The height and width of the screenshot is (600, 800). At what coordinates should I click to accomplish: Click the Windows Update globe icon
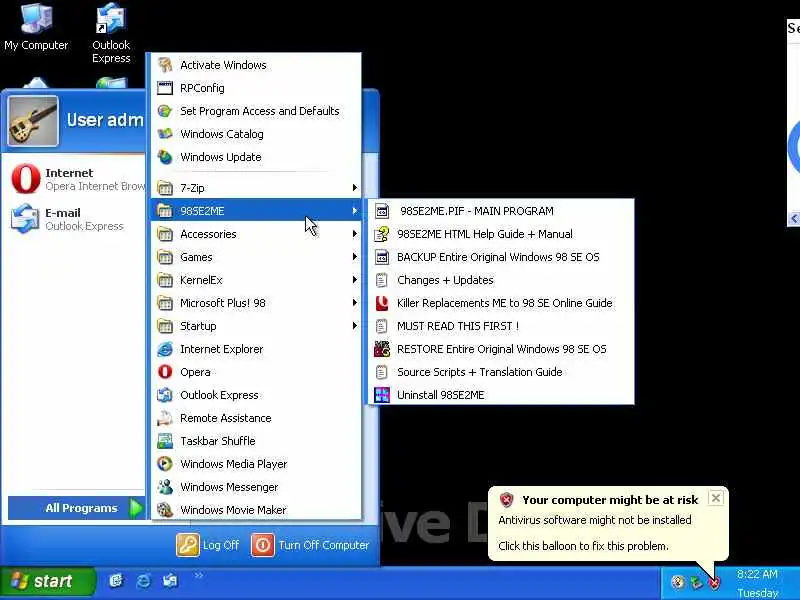165,157
